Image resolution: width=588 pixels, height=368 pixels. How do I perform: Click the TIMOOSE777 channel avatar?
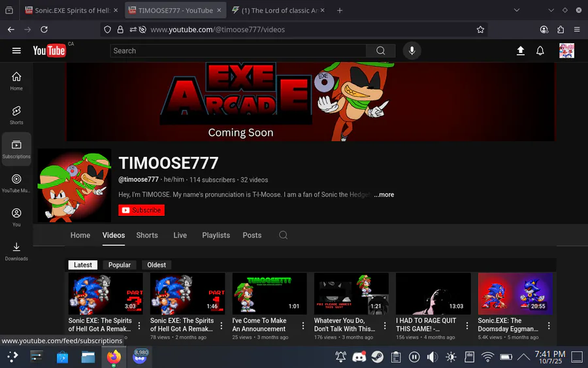74,186
